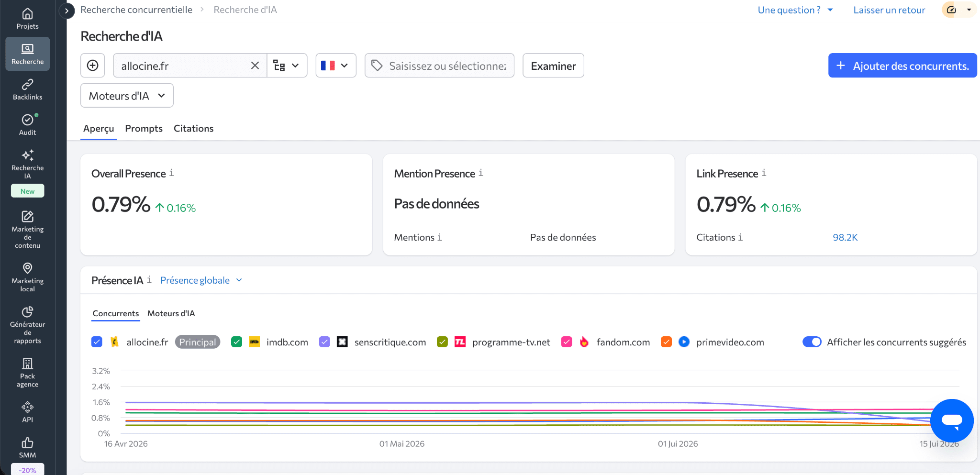The width and height of the screenshot is (980, 475).
Task: Open Audit in the sidebar
Action: [27, 125]
